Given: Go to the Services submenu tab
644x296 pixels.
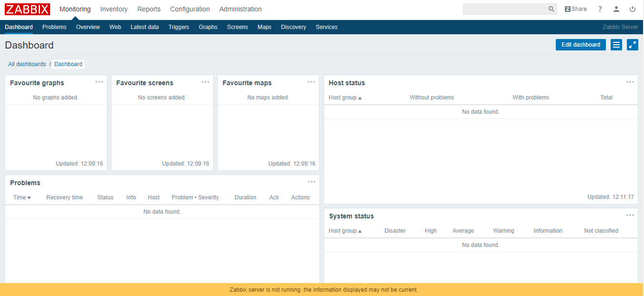Looking at the screenshot, I should tap(327, 27).
